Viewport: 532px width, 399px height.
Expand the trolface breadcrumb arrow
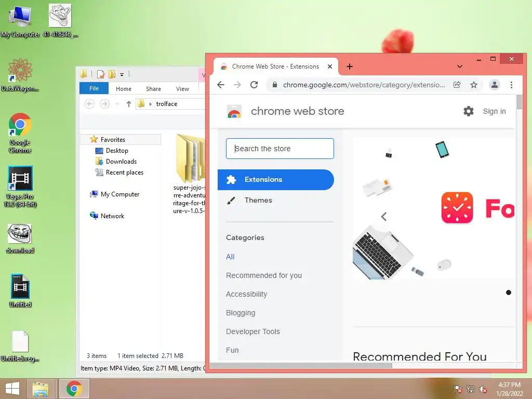[150, 104]
